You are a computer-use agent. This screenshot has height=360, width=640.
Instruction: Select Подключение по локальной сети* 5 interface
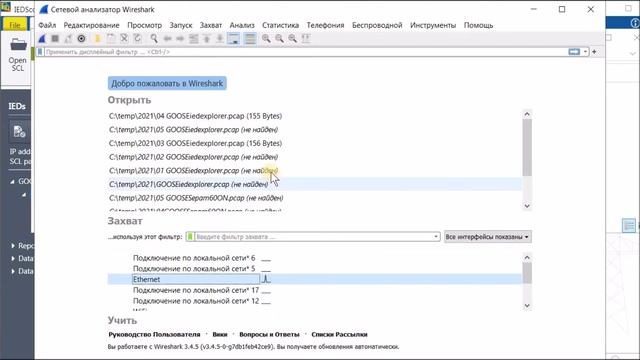[194, 269]
